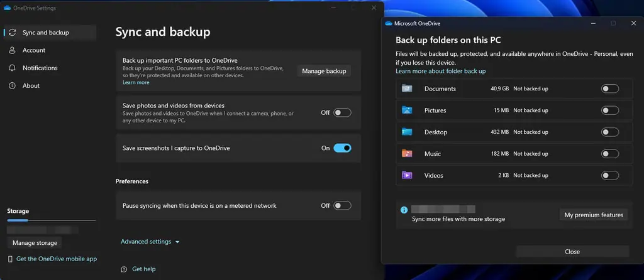
Task: Click the Documents 40,9 GB size text
Action: pyautogui.click(x=500, y=89)
